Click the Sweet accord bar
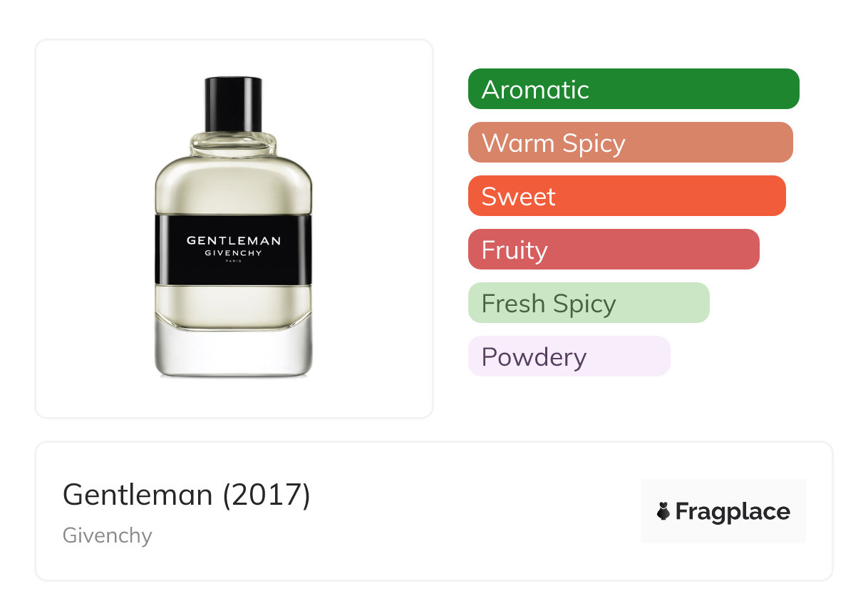Viewport: 868px width, 616px height. pos(627,196)
